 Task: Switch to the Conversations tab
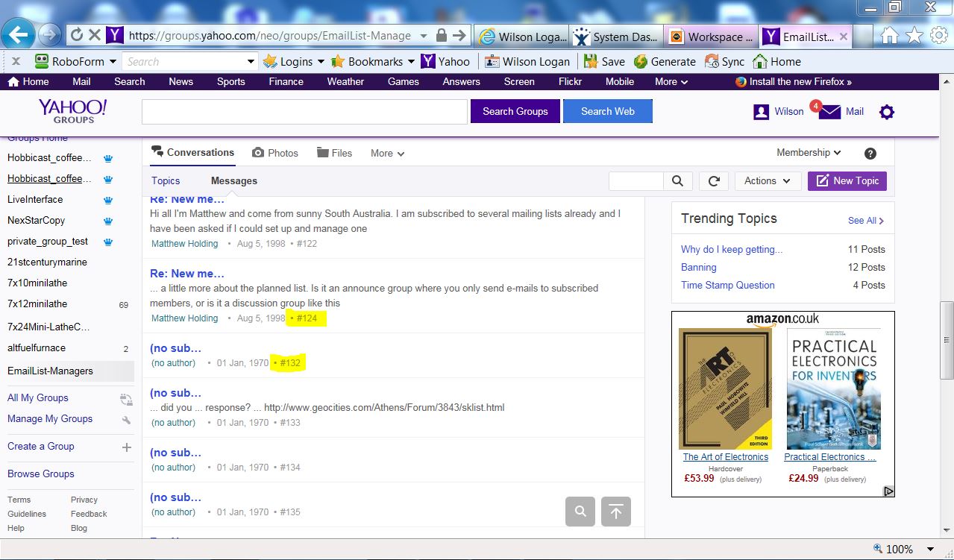point(193,153)
